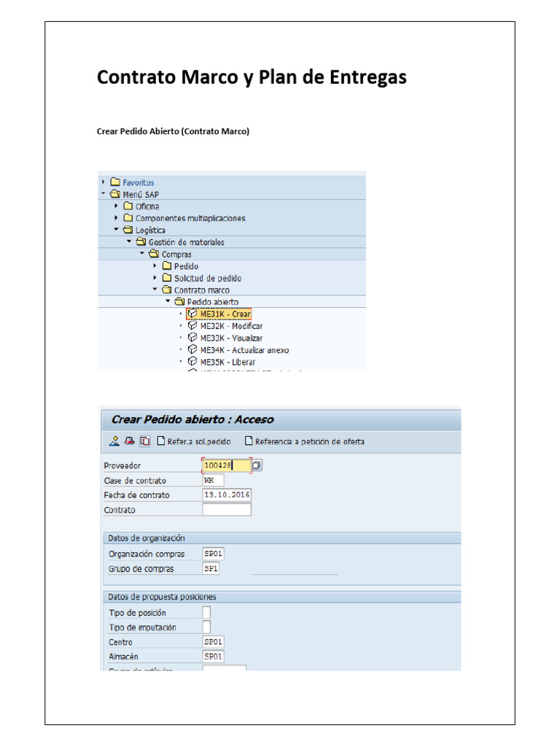Collapse the Logística tree arrow
560x747 pixels.
tap(116, 230)
